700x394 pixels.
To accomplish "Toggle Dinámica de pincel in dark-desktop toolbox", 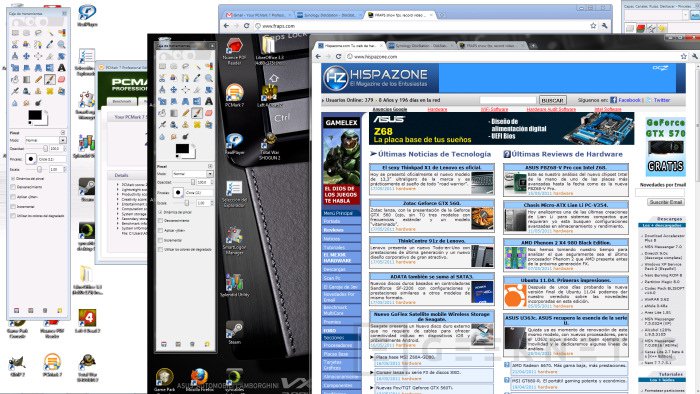I will pos(160,212).
